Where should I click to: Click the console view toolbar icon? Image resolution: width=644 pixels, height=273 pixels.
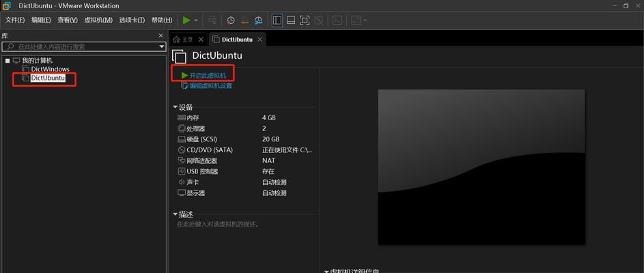pyautogui.click(x=337, y=20)
